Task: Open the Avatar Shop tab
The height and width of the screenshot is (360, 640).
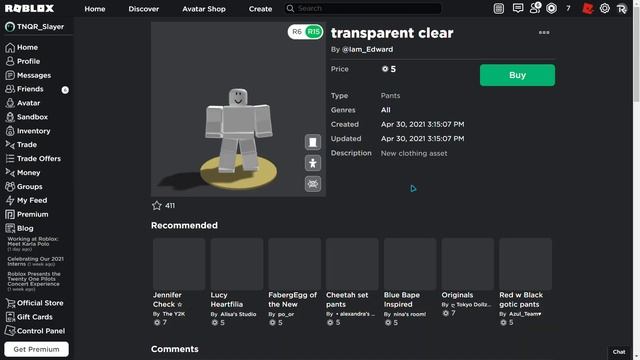Action: (204, 9)
